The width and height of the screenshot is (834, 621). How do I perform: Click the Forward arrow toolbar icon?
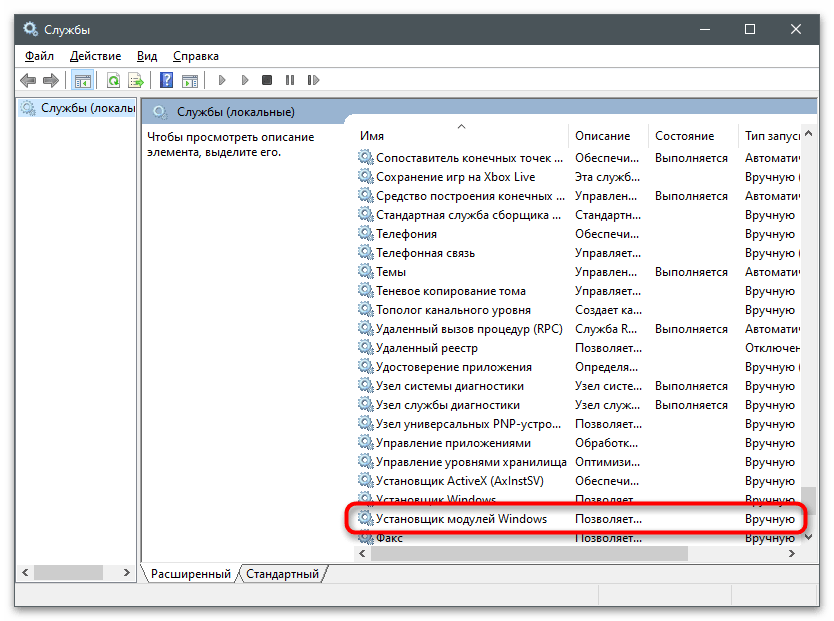[50, 80]
